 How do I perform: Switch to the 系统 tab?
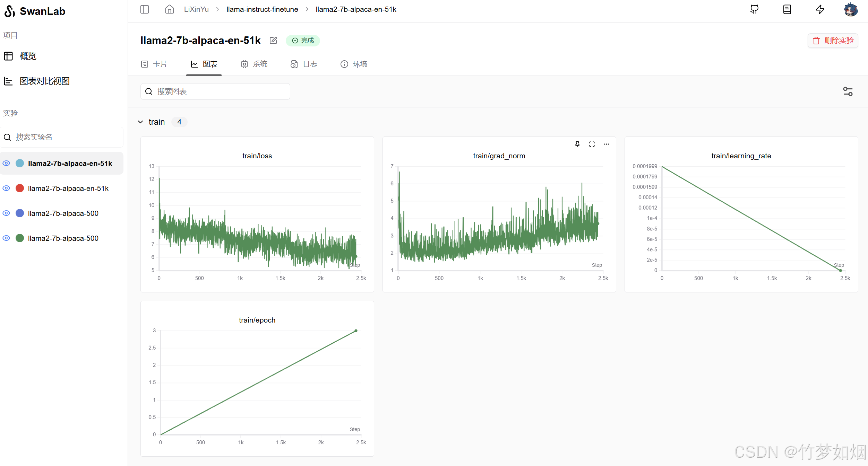click(x=254, y=64)
